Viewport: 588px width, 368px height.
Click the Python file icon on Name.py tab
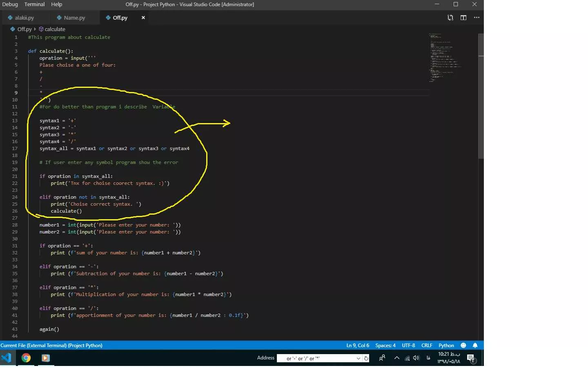59,18
